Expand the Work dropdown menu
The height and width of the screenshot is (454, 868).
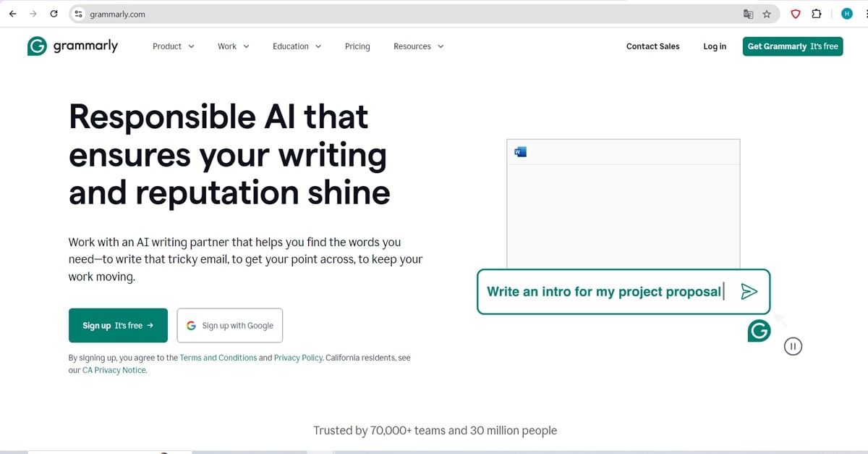tap(234, 46)
